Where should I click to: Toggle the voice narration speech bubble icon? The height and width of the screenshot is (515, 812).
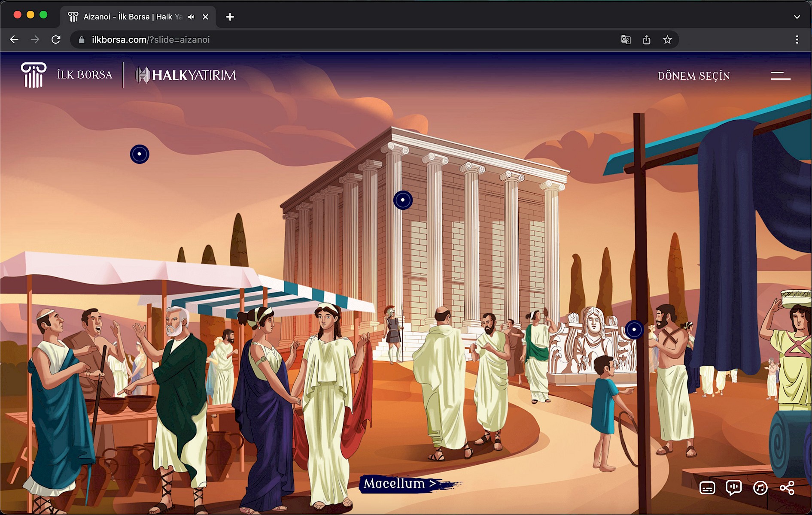tap(733, 488)
